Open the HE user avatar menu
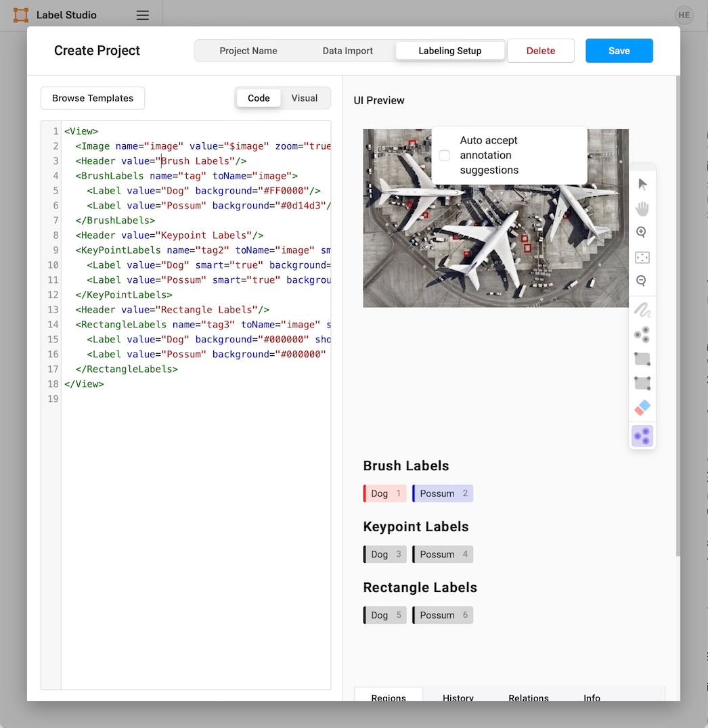This screenshot has height=728, width=708. [684, 16]
